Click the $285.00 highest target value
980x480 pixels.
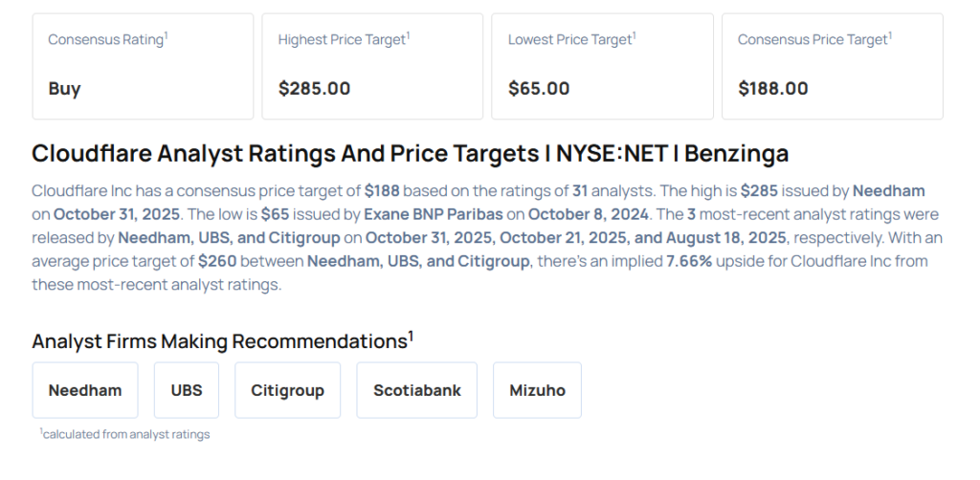point(314,89)
